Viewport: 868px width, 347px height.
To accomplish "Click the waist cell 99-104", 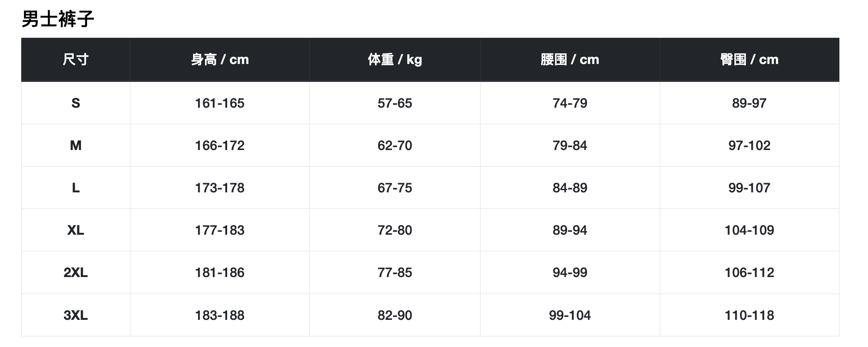I will tap(570, 315).
